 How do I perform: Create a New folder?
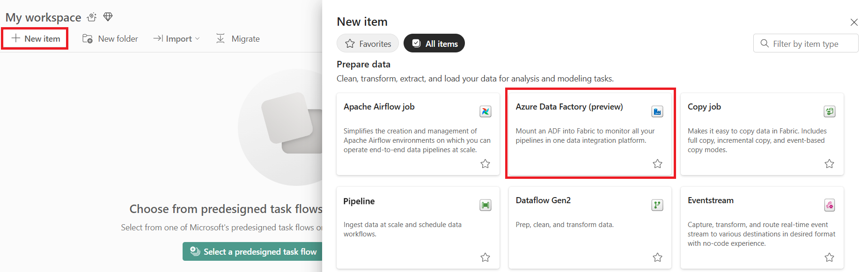110,39
